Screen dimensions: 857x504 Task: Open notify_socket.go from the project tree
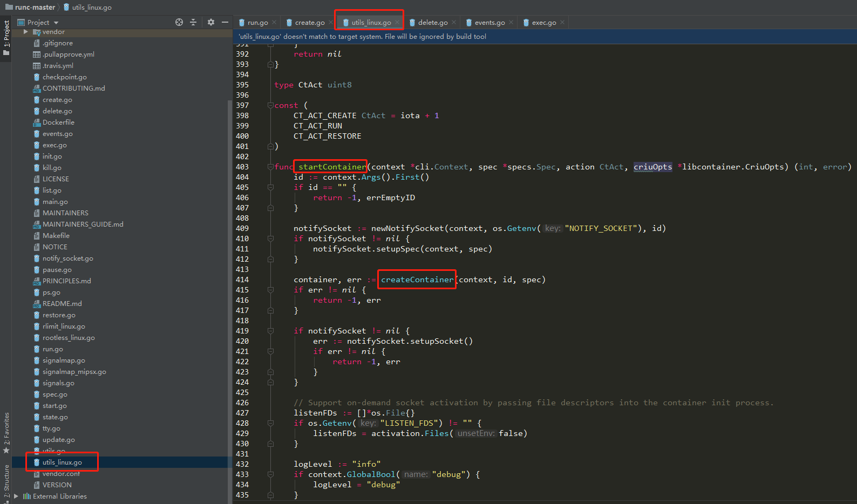pyautogui.click(x=67, y=258)
